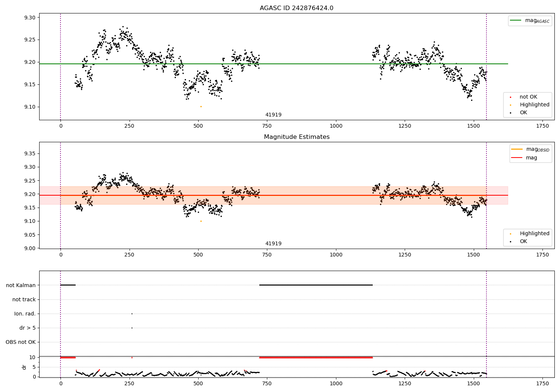
Task: Click the 'dr' axis label
Action: pos(24,367)
